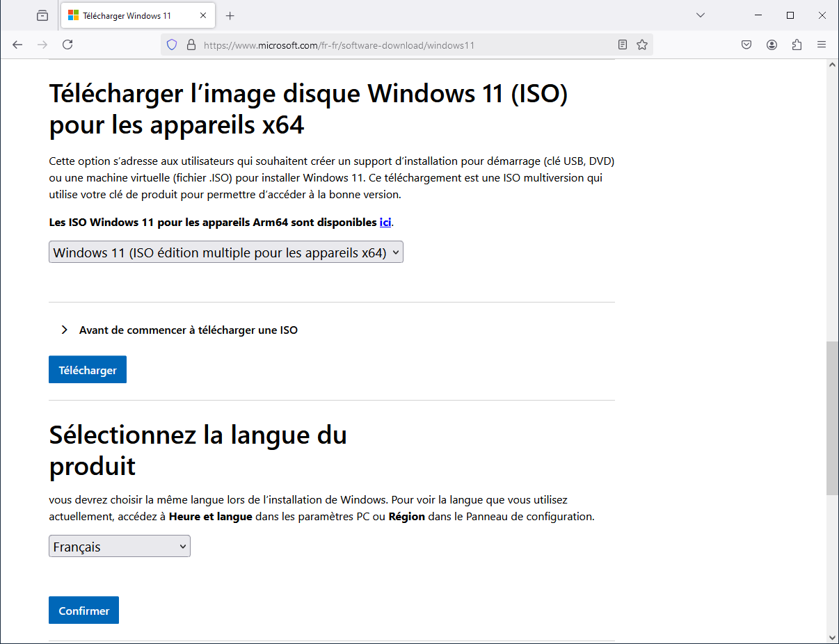Save page to Pocket

pos(746,45)
